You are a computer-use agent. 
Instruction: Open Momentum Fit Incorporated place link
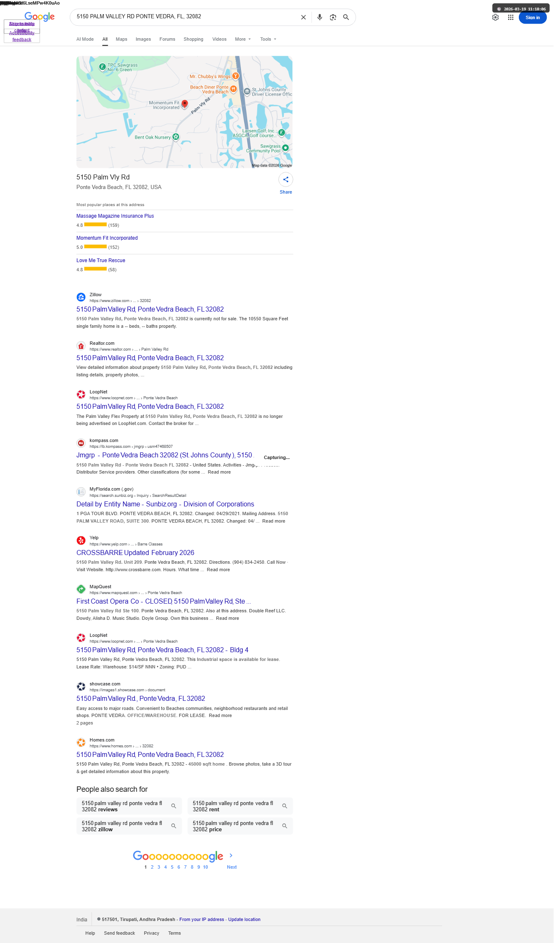pos(107,238)
